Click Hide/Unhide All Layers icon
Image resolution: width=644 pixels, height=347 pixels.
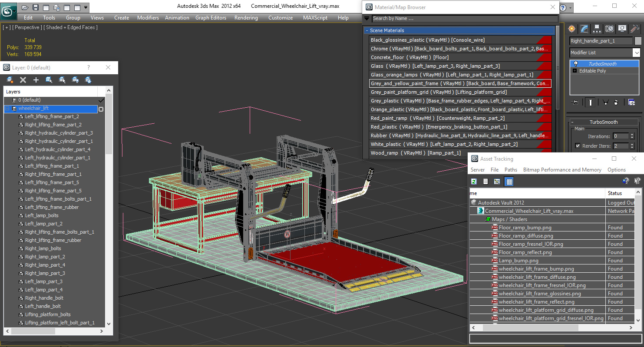75,80
